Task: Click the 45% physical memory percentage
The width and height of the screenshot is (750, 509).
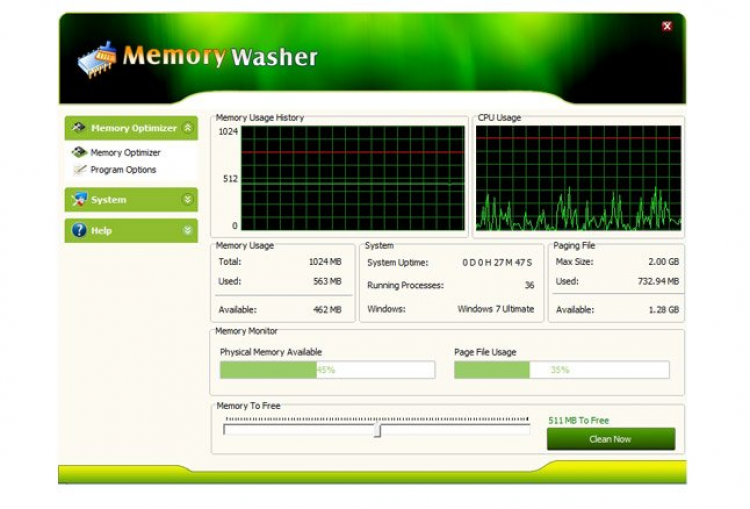Action: [326, 370]
